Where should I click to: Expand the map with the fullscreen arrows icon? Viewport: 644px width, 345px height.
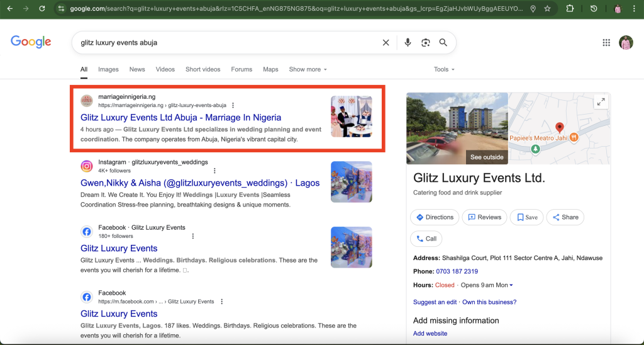(x=601, y=102)
